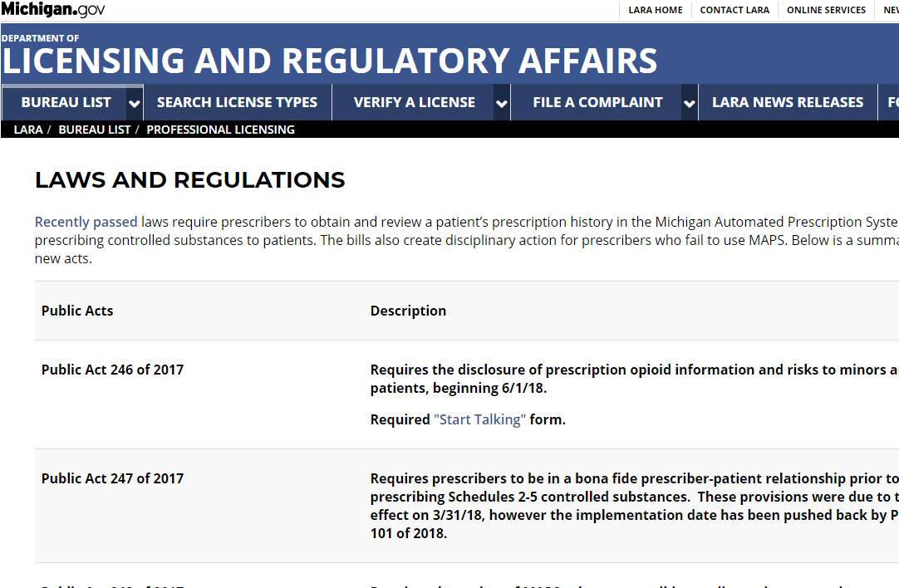
Task: Click text '101 of 2018.'
Action: (x=409, y=533)
